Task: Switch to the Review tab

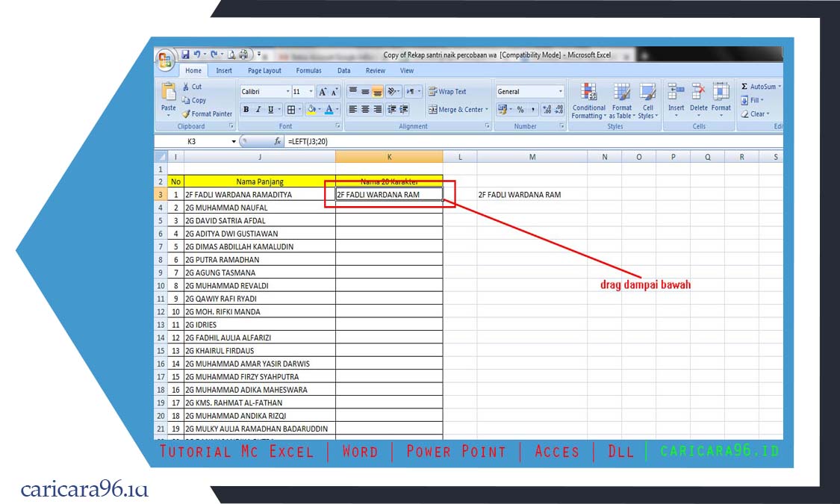Action: (375, 71)
